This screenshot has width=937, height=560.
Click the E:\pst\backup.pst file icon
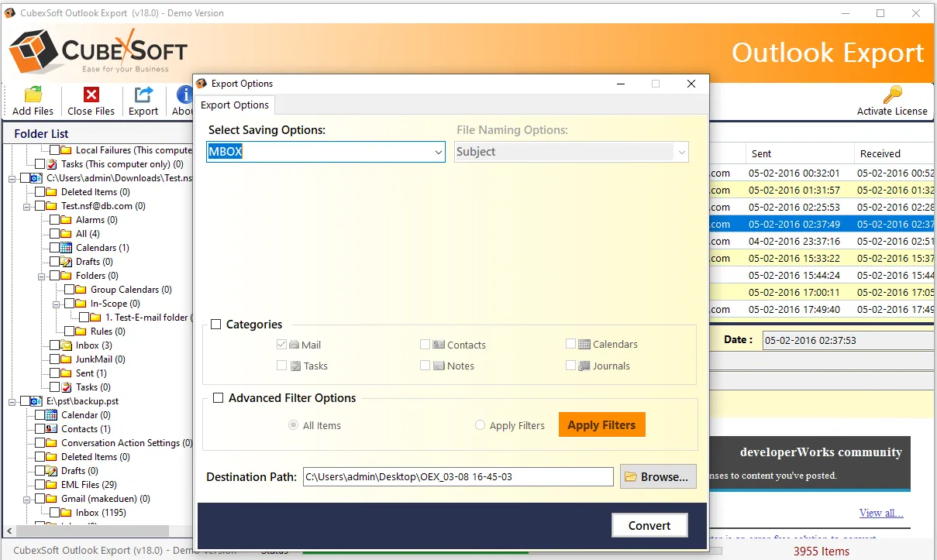click(x=36, y=401)
